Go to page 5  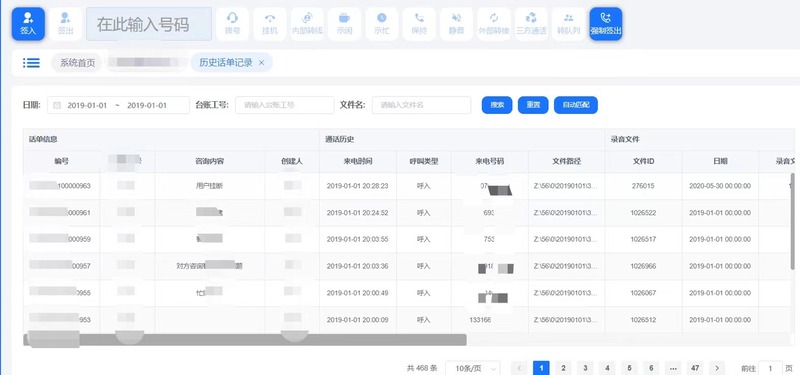(x=629, y=368)
